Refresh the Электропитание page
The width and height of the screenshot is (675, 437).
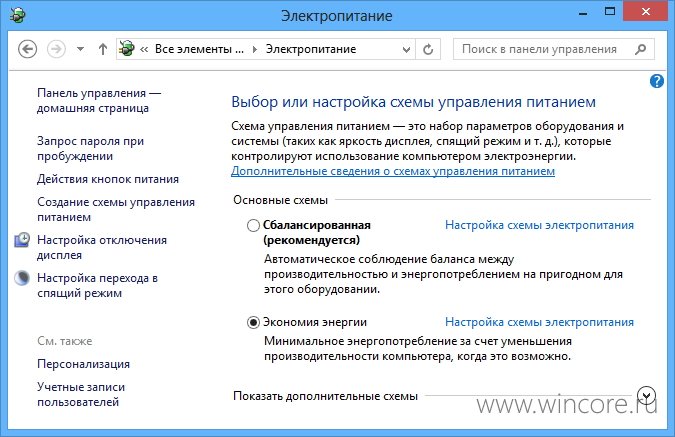pyautogui.click(x=428, y=50)
